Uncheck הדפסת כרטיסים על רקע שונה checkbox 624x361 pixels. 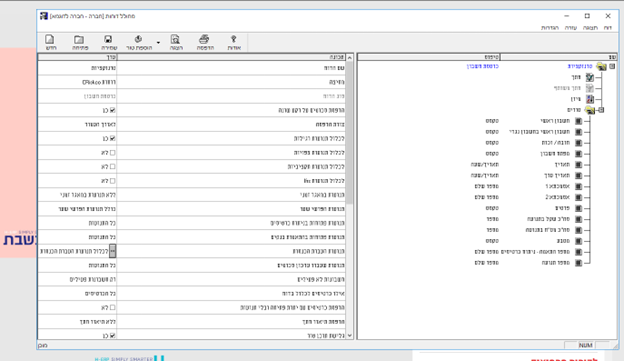pyautogui.click(x=113, y=110)
